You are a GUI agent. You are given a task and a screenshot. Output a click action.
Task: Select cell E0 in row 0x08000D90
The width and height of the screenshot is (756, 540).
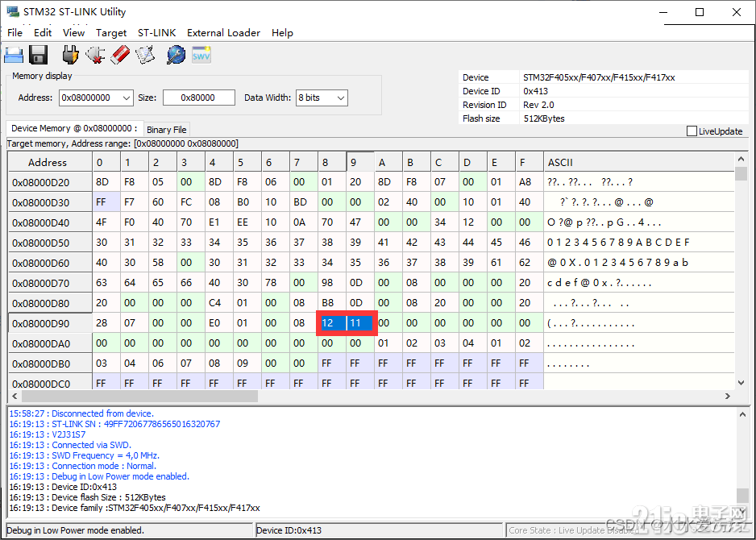[219, 323]
